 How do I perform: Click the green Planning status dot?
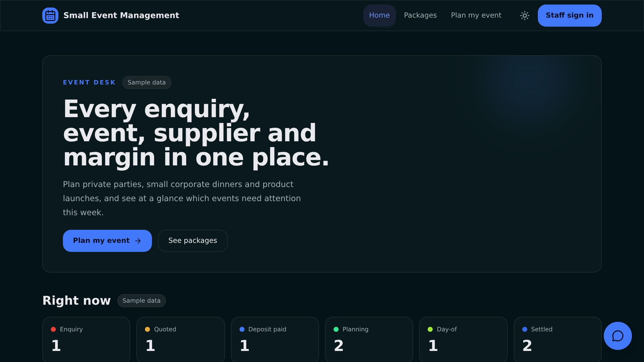336,329
